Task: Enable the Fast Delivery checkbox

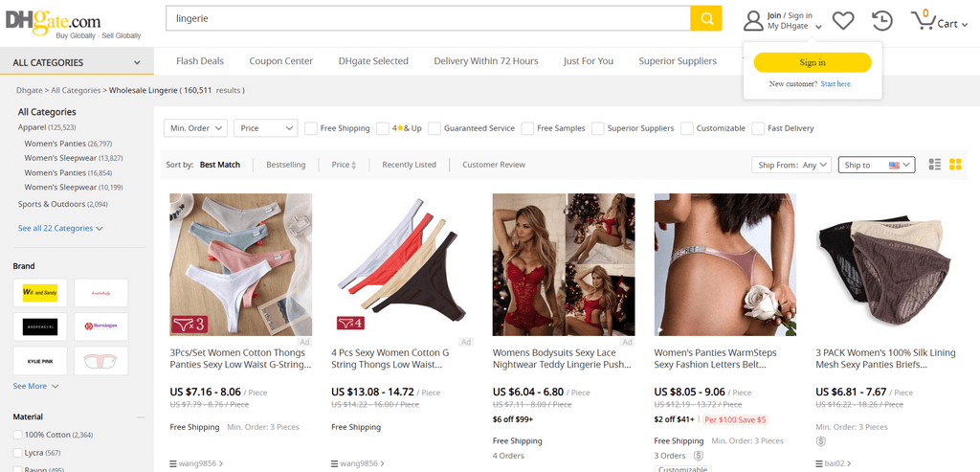Action: [x=758, y=128]
